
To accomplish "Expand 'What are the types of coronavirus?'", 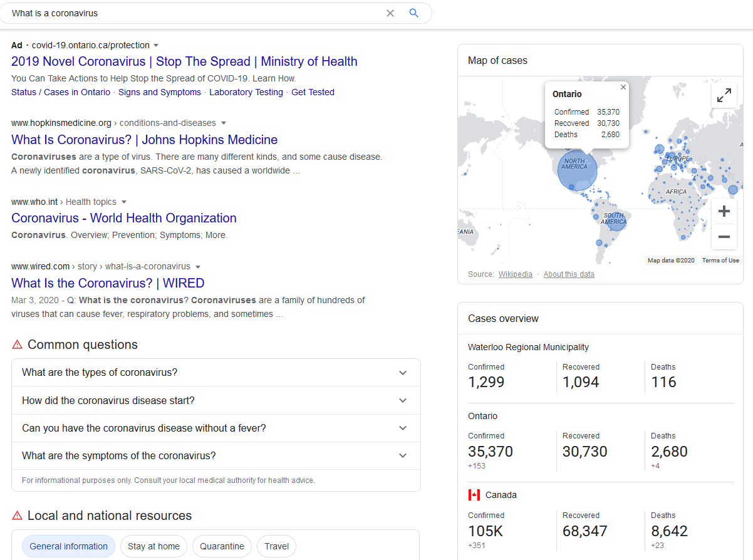I will click(x=216, y=373).
